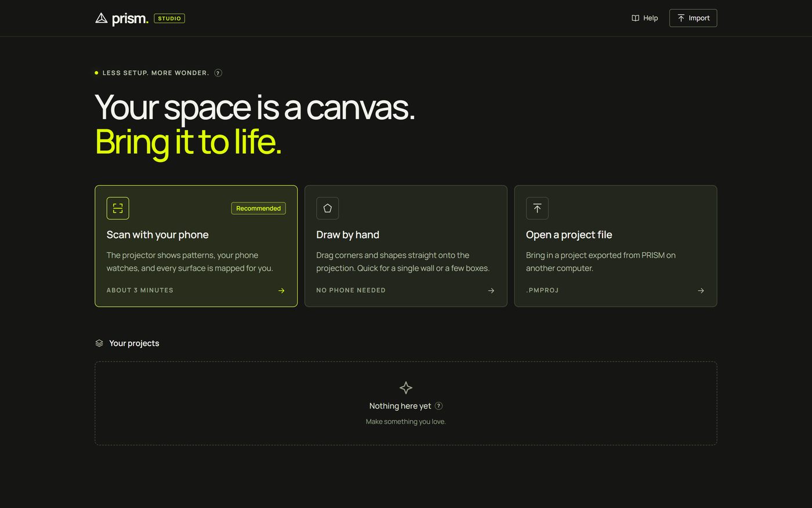The image size is (812, 508).
Task: Click the layers icon beside Your projects
Action: tap(99, 343)
